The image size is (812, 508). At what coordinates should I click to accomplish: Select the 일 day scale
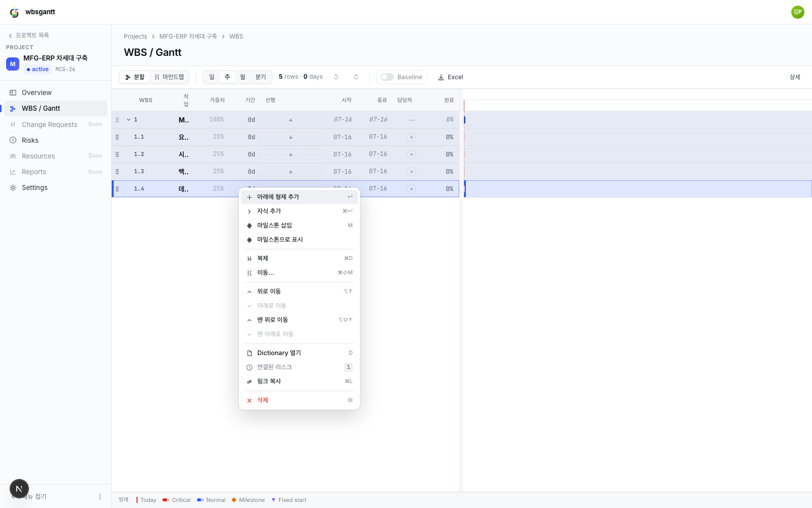tap(212, 77)
